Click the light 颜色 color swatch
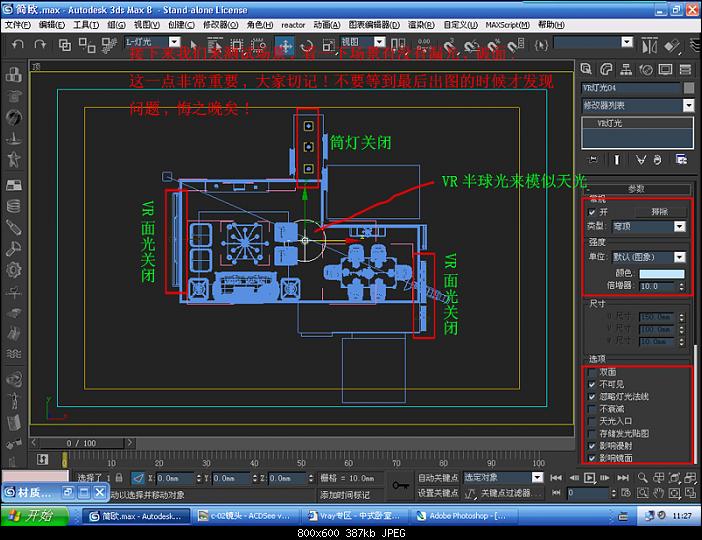Screen dimensions: 702x540 click(x=661, y=273)
